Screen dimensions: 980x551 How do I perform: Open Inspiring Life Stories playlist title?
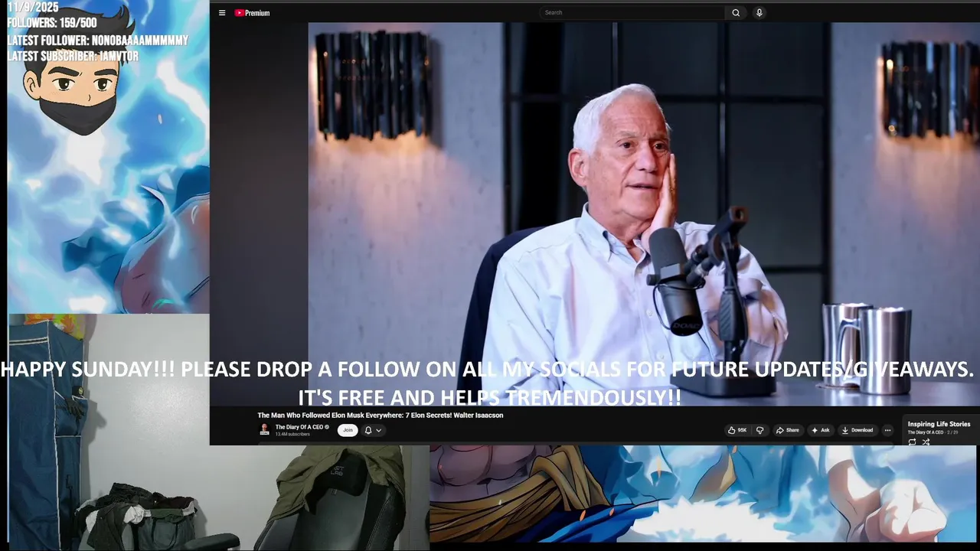point(939,424)
